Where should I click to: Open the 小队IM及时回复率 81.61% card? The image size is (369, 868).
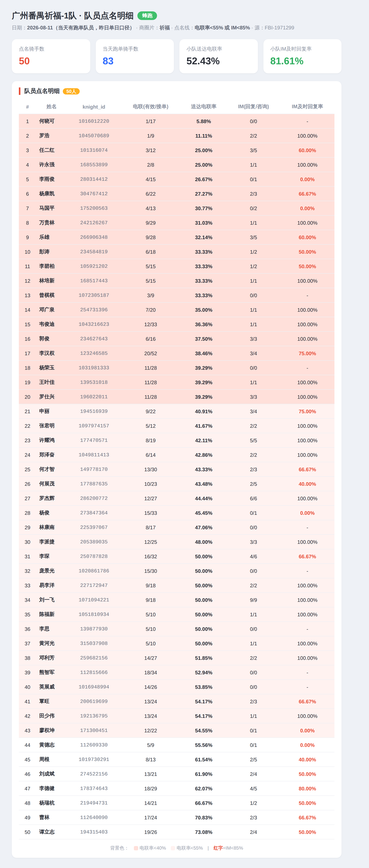pyautogui.click(x=302, y=56)
